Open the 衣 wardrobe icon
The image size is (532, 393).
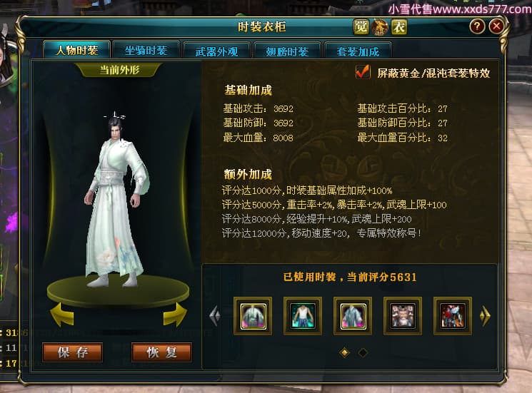pyautogui.click(x=399, y=27)
